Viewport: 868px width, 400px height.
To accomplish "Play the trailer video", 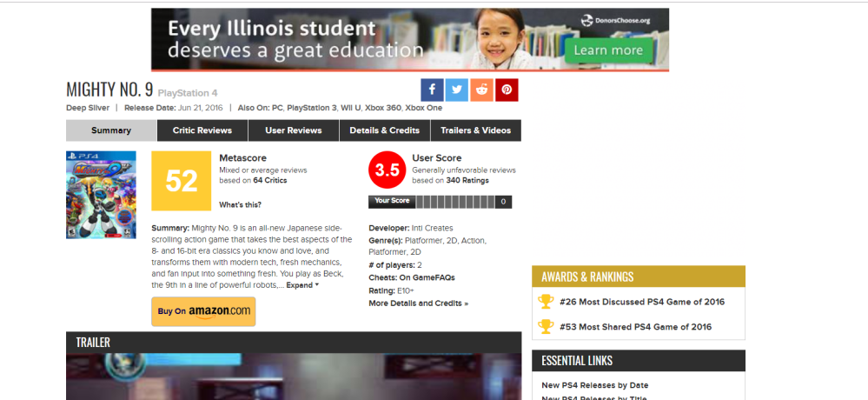I will pyautogui.click(x=294, y=377).
